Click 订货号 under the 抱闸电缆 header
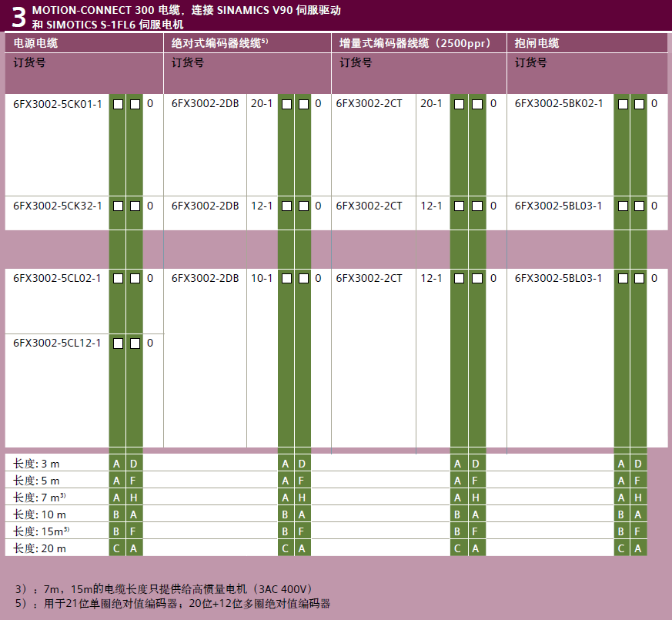The image size is (672, 620). pos(531,62)
